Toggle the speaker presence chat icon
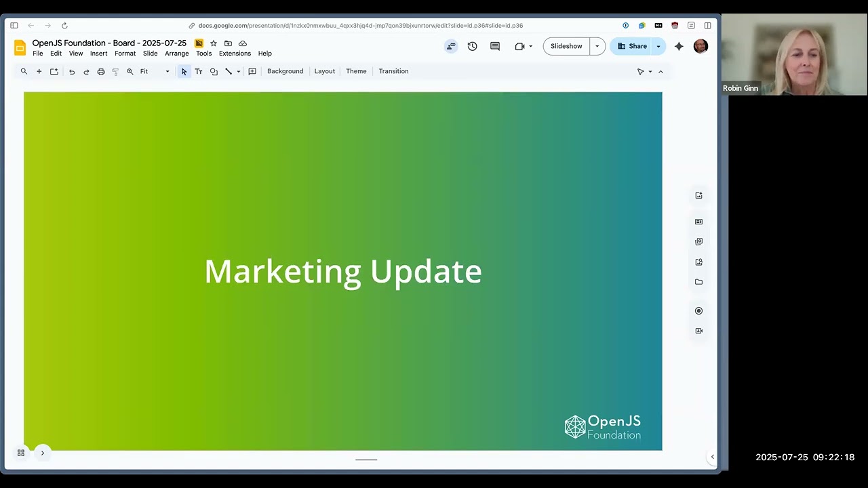 coord(451,46)
